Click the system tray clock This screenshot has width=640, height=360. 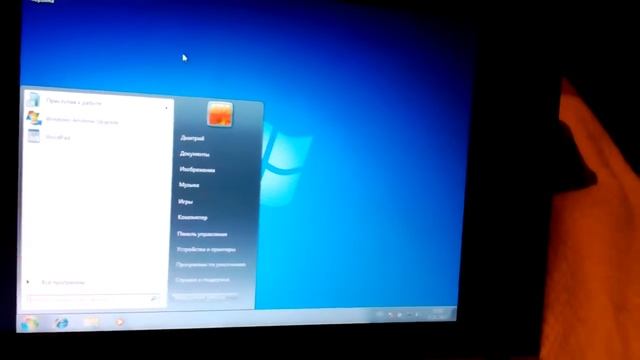(x=438, y=314)
